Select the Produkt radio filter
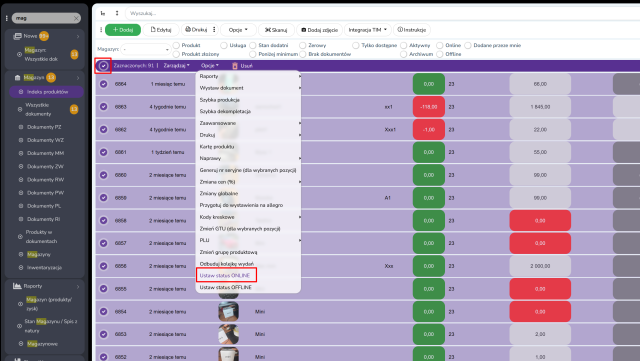 [x=176, y=45]
